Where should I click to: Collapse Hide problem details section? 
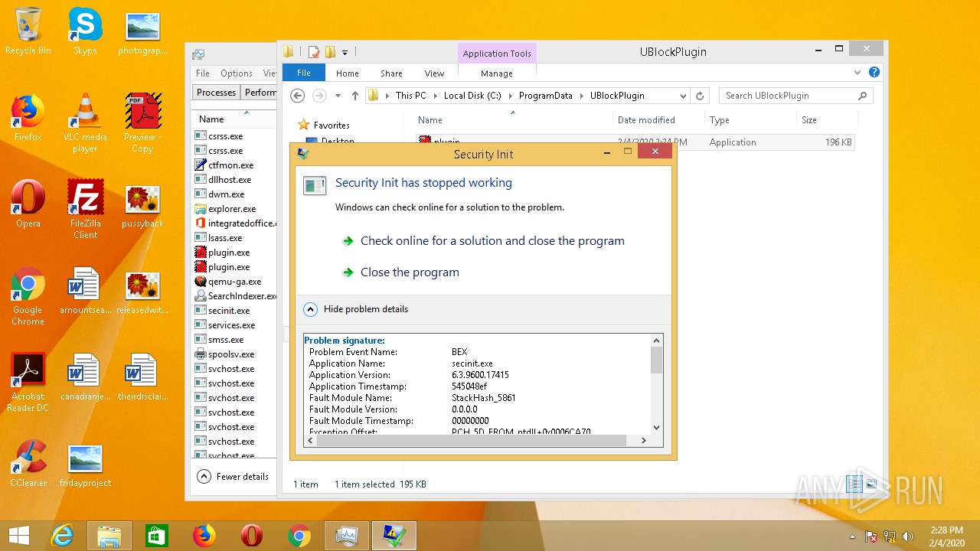(x=310, y=309)
